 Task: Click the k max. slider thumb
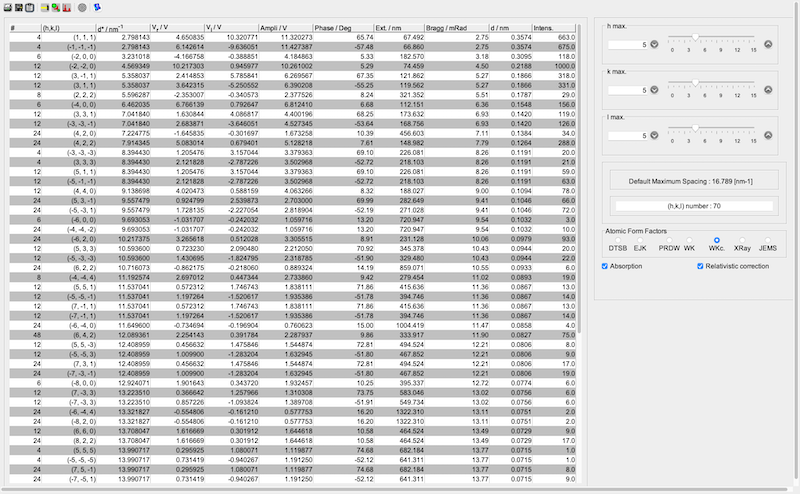pos(695,83)
